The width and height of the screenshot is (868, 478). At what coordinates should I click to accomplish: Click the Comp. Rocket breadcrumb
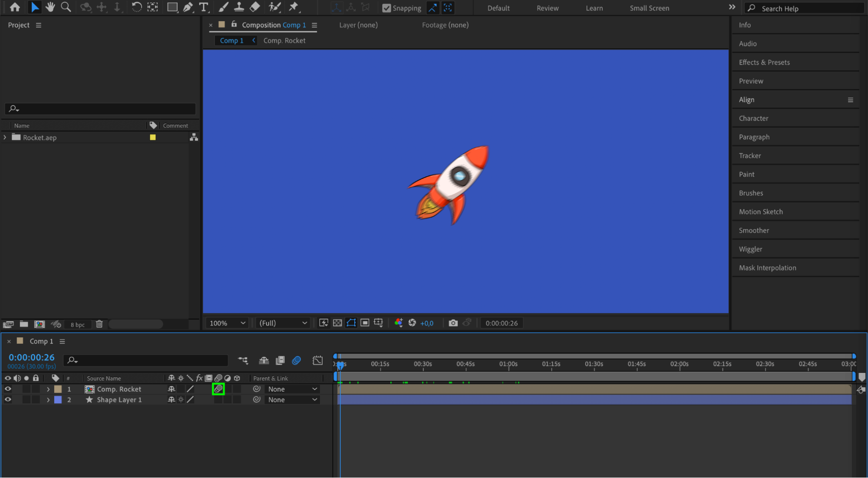[x=284, y=40]
